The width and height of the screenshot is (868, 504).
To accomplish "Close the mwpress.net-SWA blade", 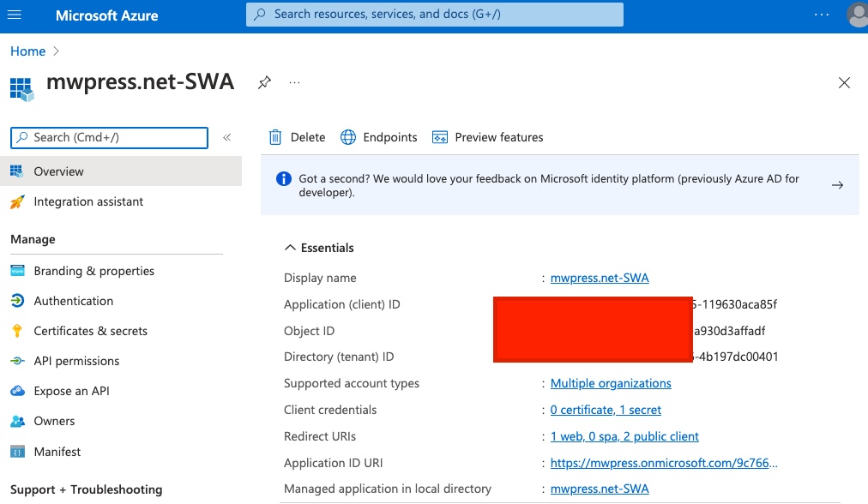I will [844, 83].
